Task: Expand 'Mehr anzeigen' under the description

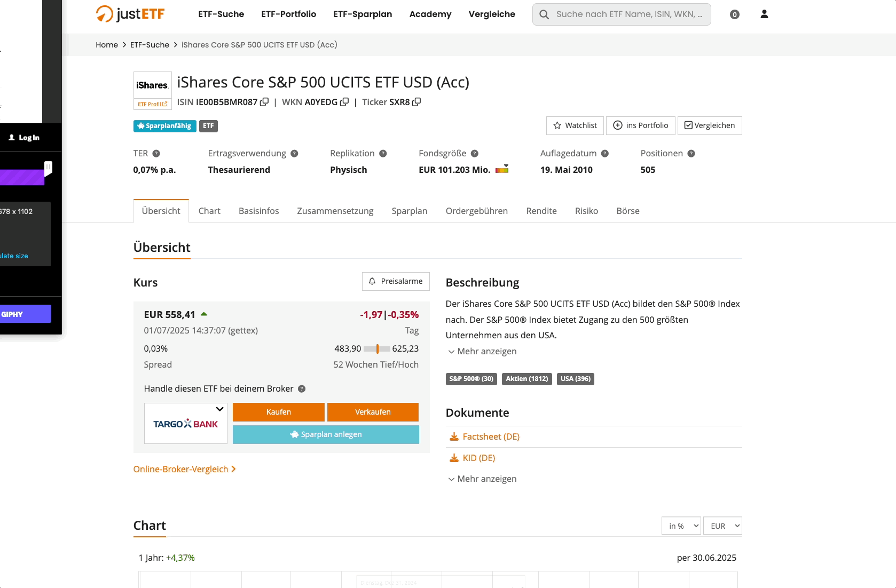Action: [x=482, y=351]
